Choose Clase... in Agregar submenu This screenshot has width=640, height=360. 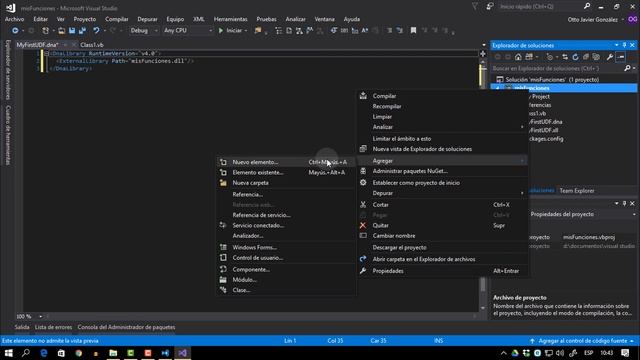tap(286, 290)
